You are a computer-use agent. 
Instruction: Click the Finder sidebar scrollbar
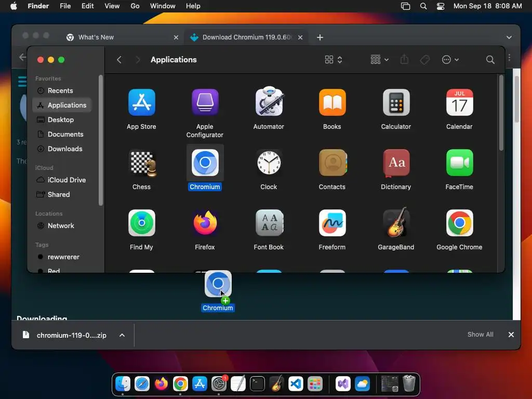coord(100,140)
